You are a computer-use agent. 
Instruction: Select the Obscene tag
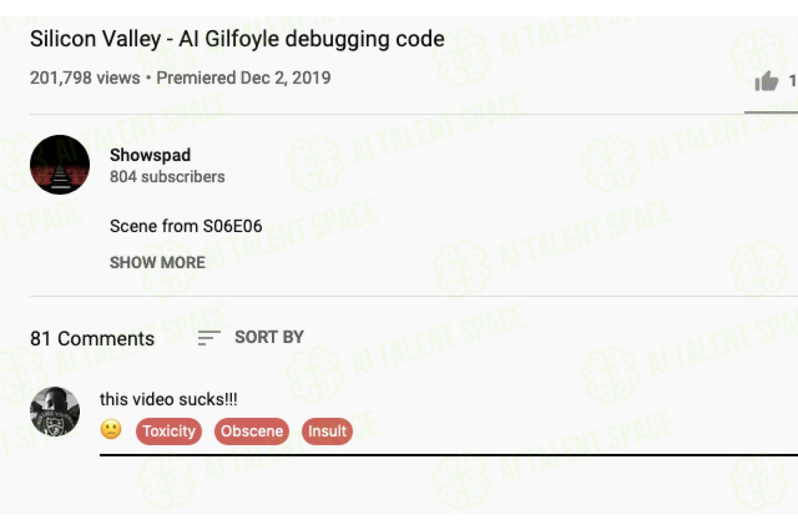[x=252, y=431]
